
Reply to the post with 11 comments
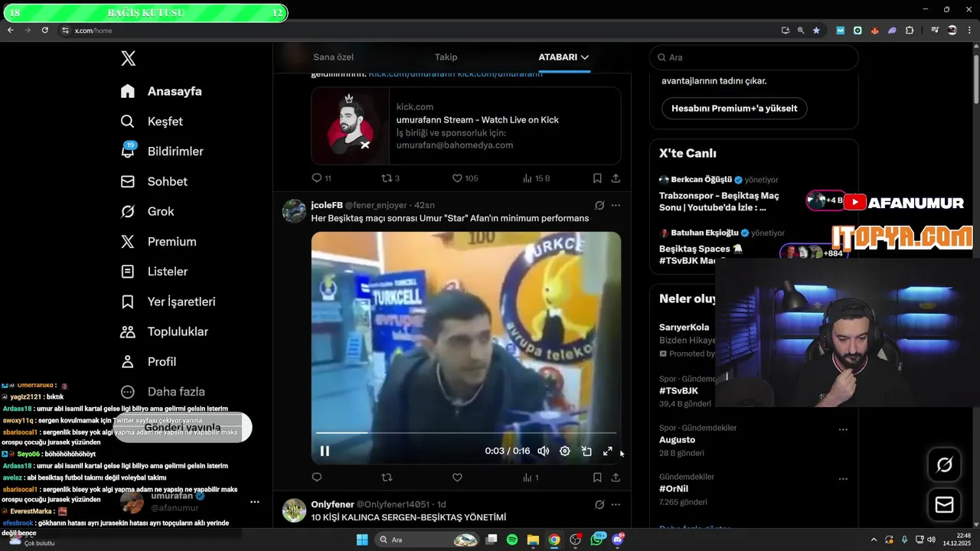[x=321, y=178]
